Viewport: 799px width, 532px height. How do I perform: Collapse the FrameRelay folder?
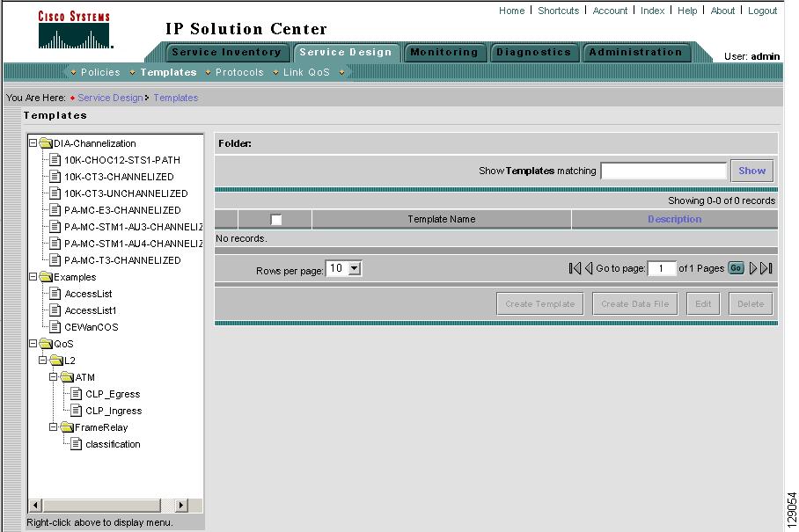point(54,427)
